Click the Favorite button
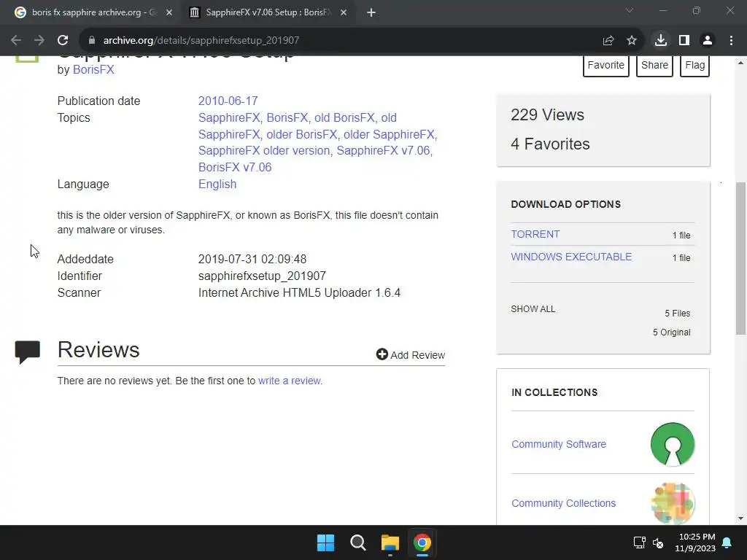 pos(605,65)
